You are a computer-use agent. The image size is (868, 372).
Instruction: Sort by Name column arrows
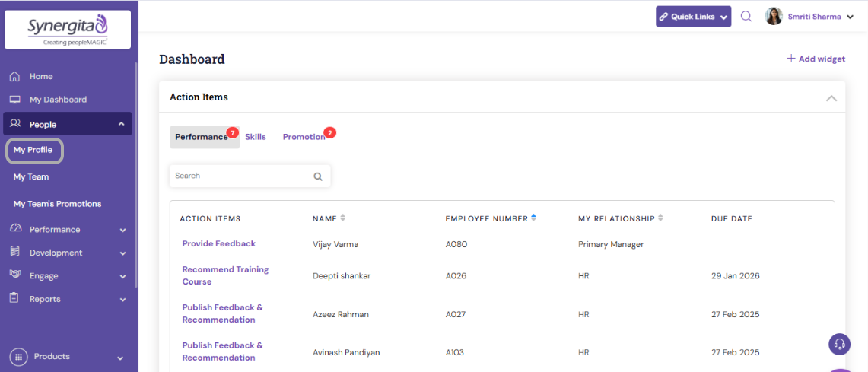(x=342, y=218)
